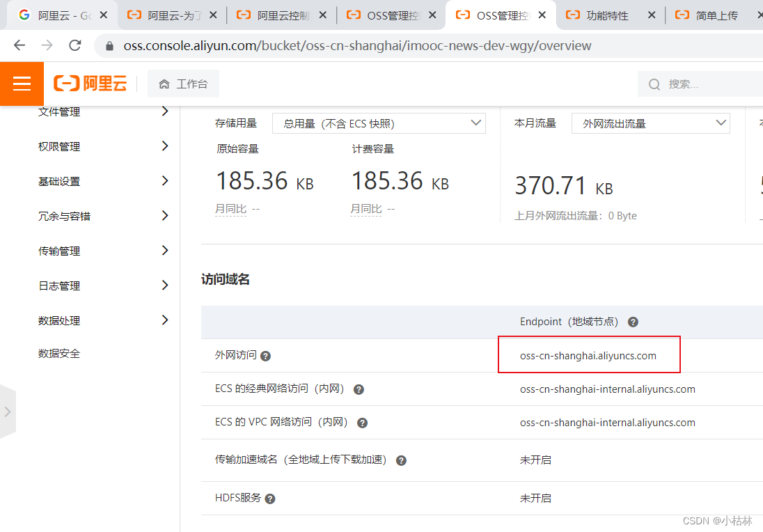Screen dimensions: 763x532
Task: Close the 阿里云 Google search tab
Action: [x=103, y=15]
